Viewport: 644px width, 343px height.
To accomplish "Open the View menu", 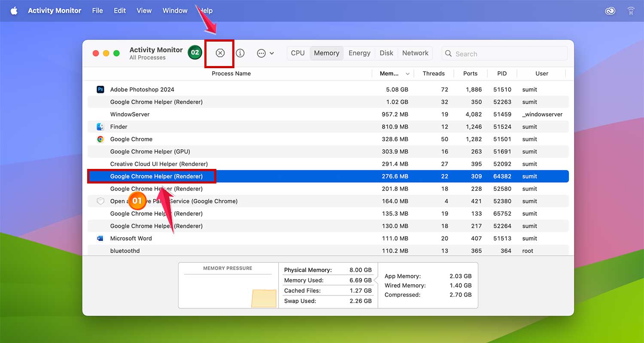I will point(144,10).
